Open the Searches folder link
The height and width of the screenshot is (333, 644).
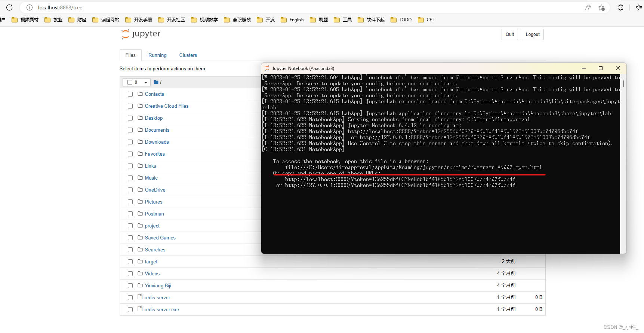tap(155, 250)
